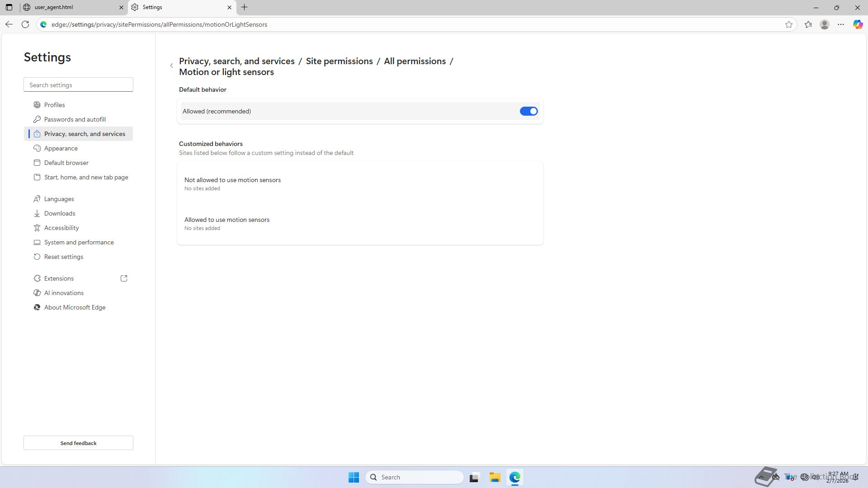
Task: Open the Favorites list icon
Action: (x=808, y=24)
